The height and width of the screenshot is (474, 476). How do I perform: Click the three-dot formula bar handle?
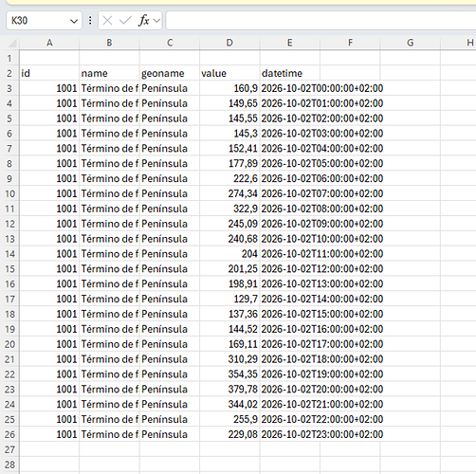coord(90,21)
